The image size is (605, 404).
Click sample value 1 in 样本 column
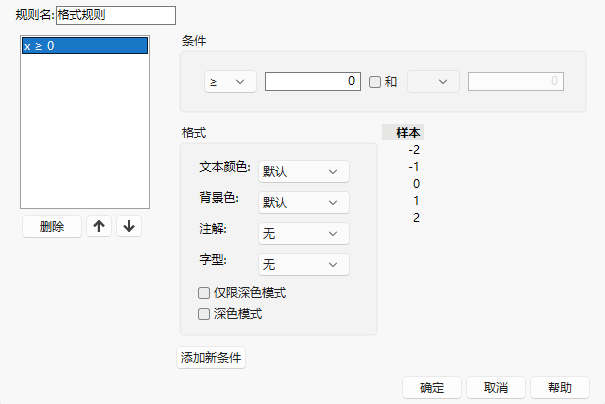coord(416,201)
